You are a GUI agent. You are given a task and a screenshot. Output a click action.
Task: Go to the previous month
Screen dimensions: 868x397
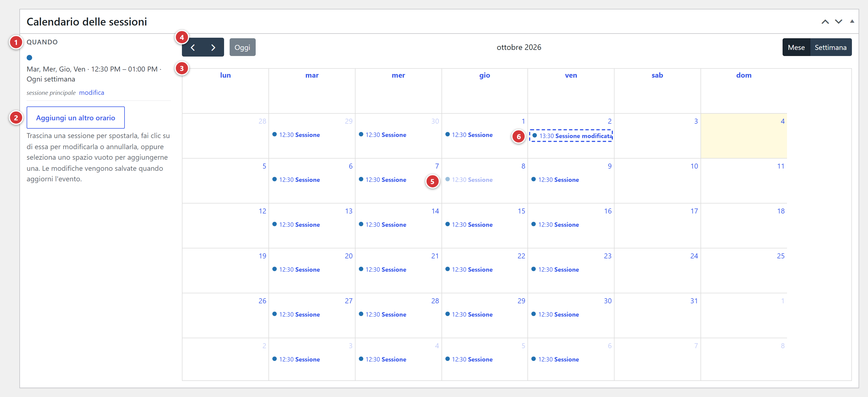(192, 47)
